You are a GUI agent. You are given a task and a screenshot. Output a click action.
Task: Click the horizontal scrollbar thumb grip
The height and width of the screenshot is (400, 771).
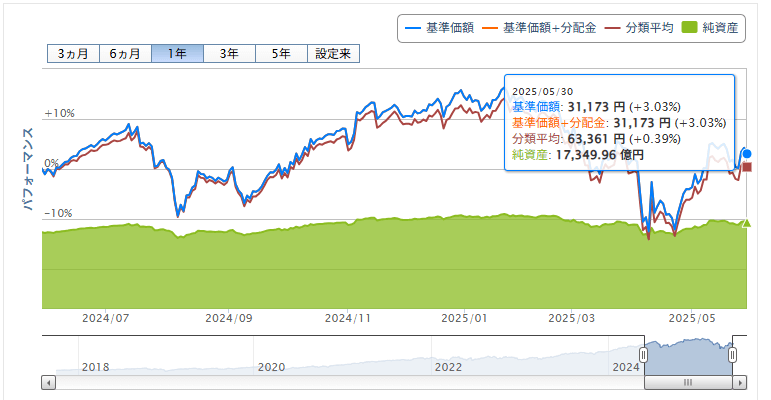pos(688,382)
